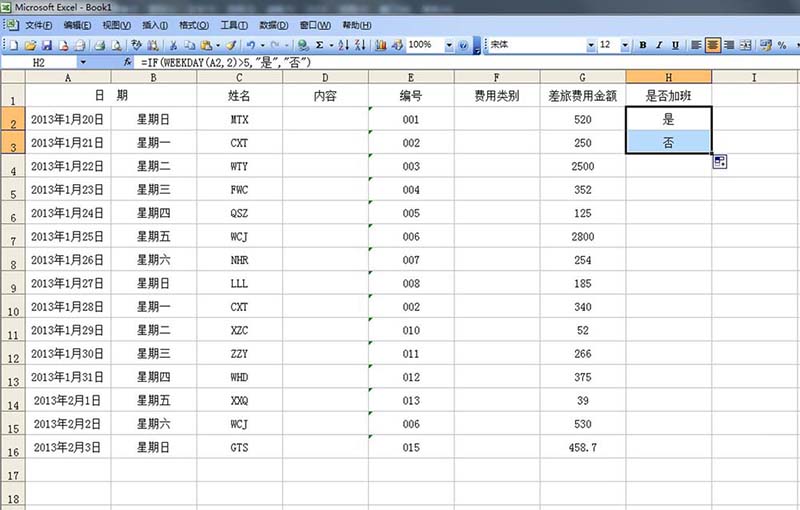Open the 窗口(W) menu

(x=315, y=25)
